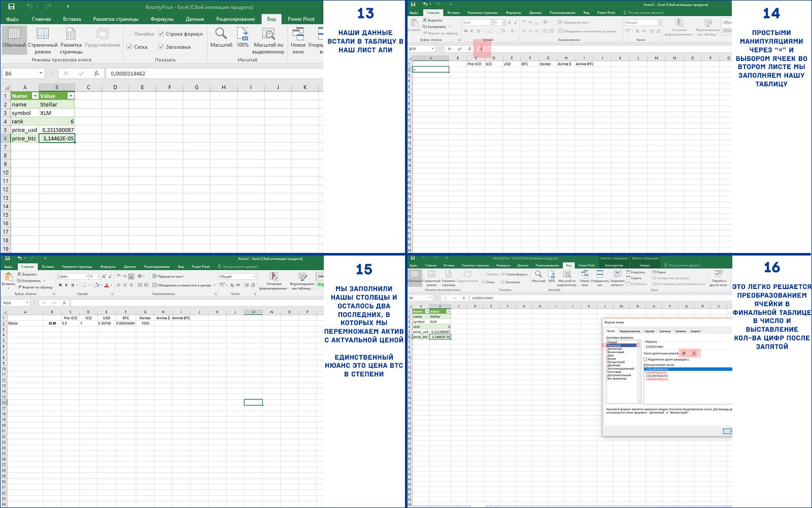Open fill color picker in step 15 window
Screen dimensions: 812x508
click(97, 285)
